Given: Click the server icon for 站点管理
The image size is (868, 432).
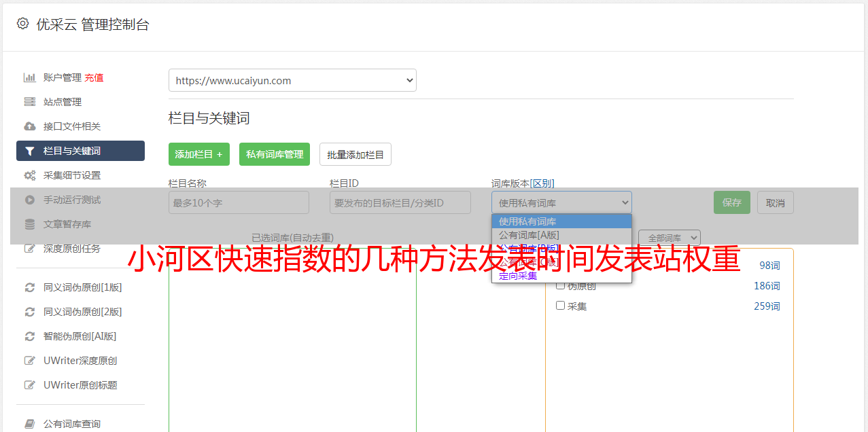Looking at the screenshot, I should click(29, 102).
